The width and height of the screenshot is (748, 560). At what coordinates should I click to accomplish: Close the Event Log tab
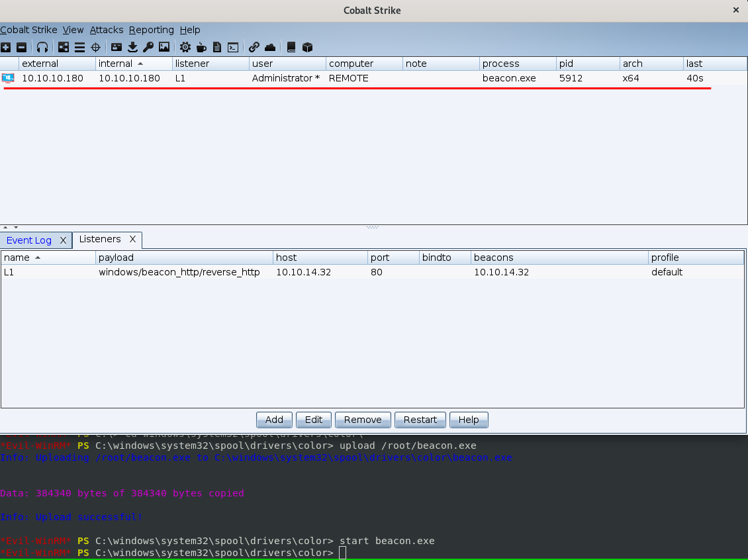[63, 240]
